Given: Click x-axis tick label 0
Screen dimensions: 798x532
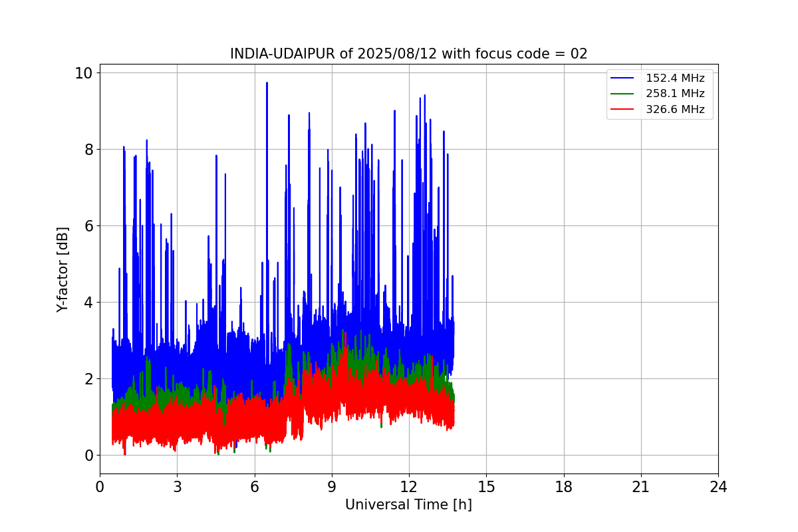Looking at the screenshot, I should 100,487.
